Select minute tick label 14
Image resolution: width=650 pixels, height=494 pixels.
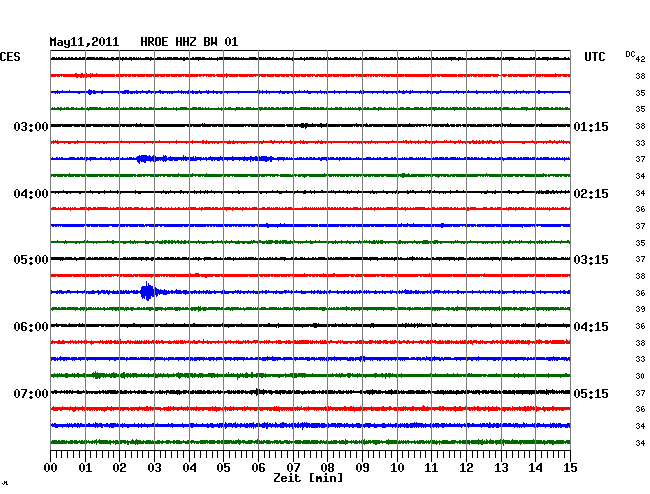[x=535, y=467]
